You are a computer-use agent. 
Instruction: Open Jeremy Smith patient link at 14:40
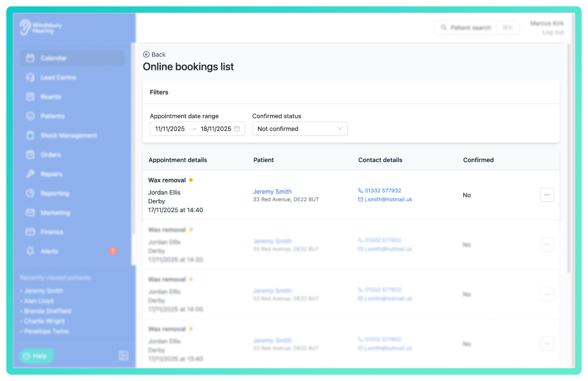coord(272,191)
